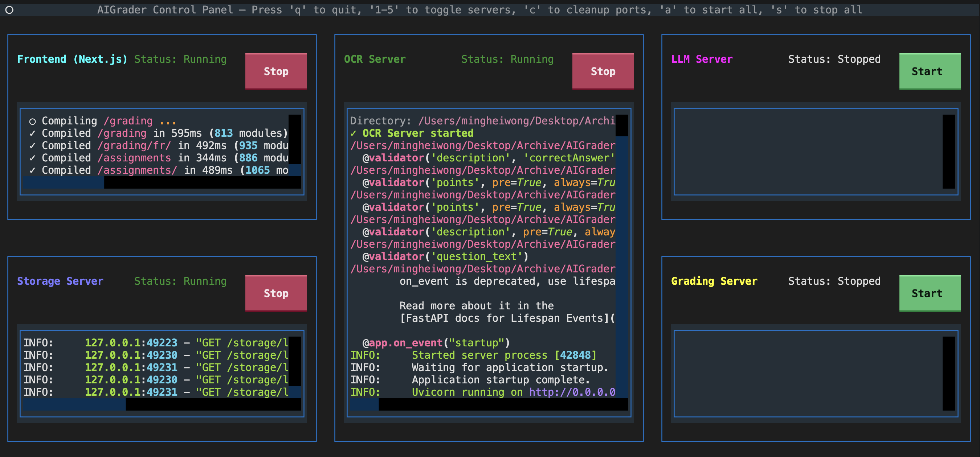Click the 'Frontend (Next.js)' title

pyautogui.click(x=72, y=59)
